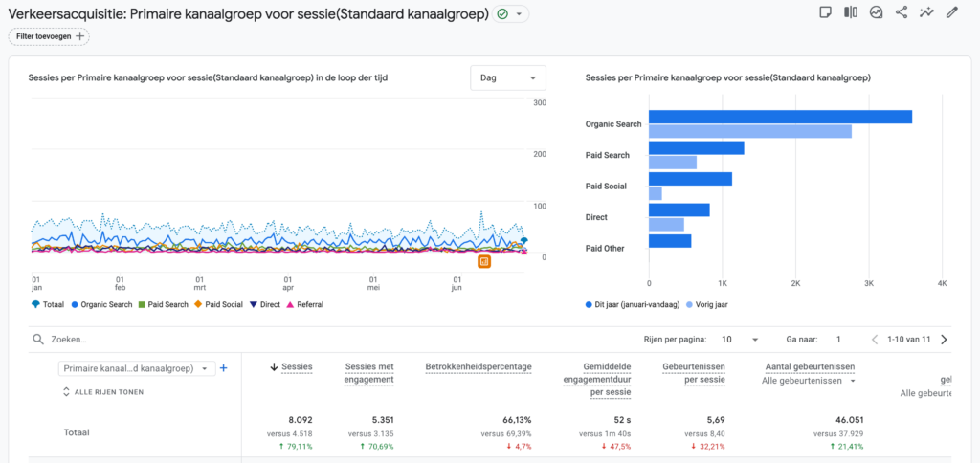Click the Ga naar page field
980x463 pixels.
(x=838, y=340)
